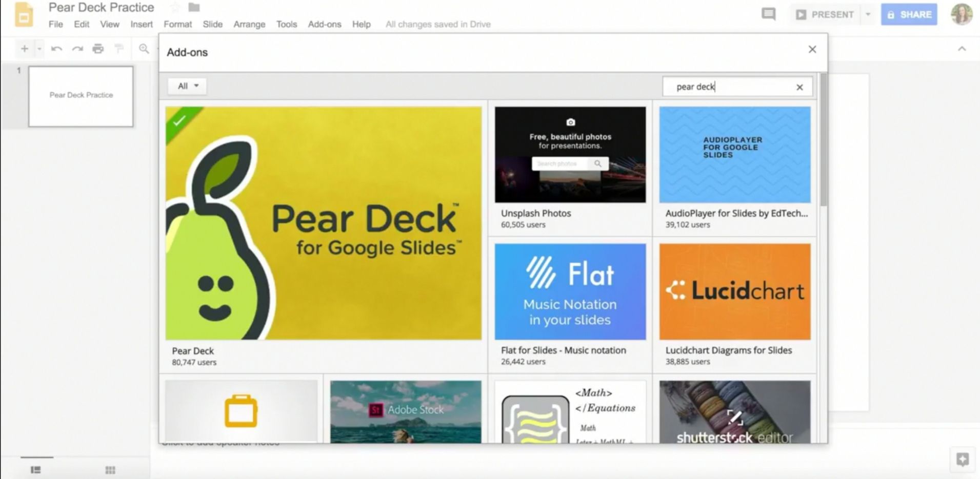This screenshot has height=479, width=980.
Task: Click the 80,747 users count
Action: click(194, 362)
